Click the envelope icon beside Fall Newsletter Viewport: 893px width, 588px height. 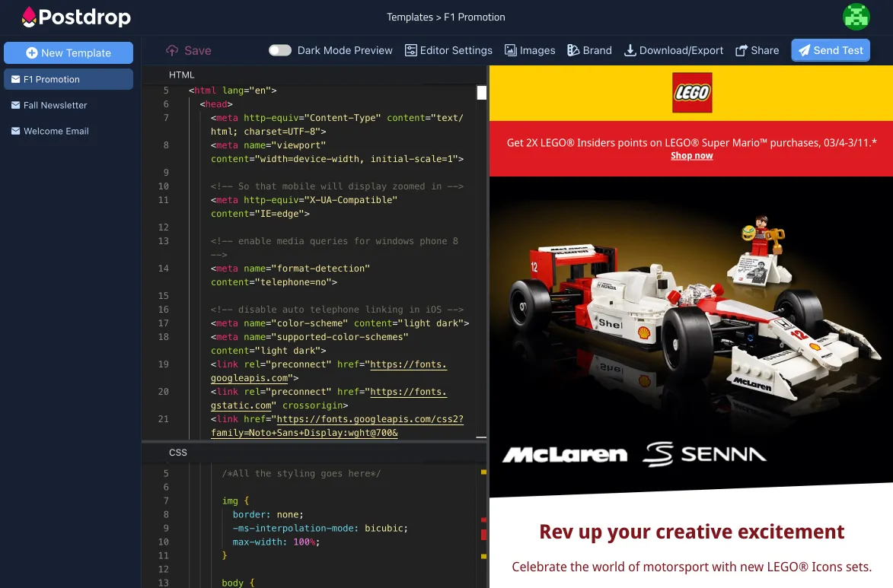(17, 105)
